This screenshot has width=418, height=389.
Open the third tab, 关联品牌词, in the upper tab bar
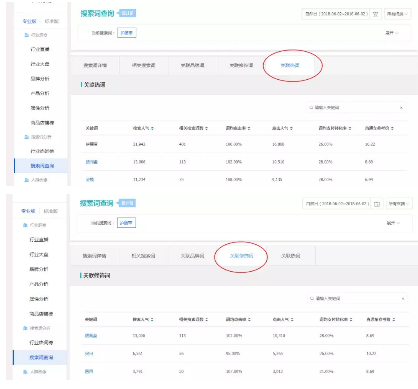pyautogui.click(x=192, y=65)
